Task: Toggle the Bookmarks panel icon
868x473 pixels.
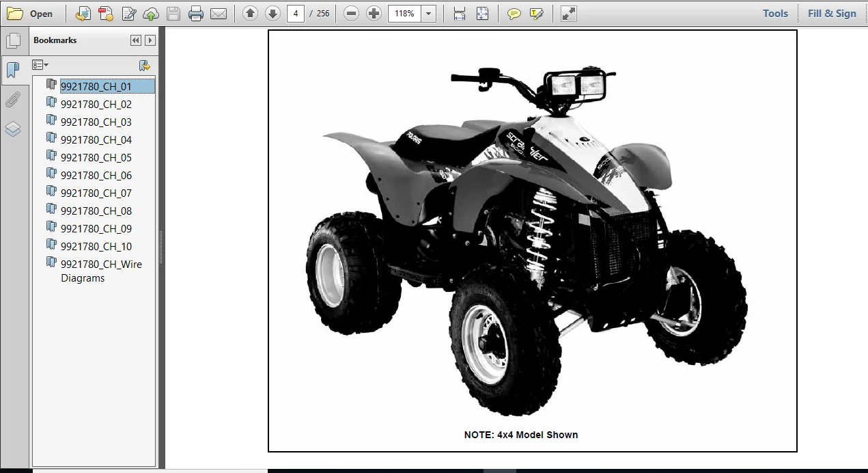Action: point(13,70)
